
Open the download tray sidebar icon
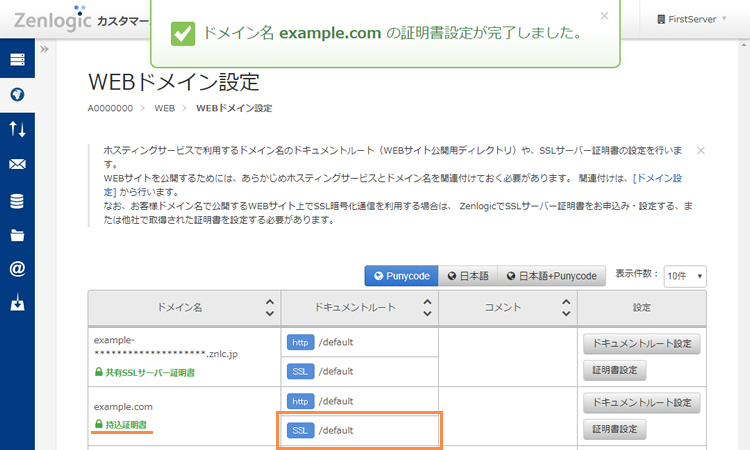[x=17, y=304]
